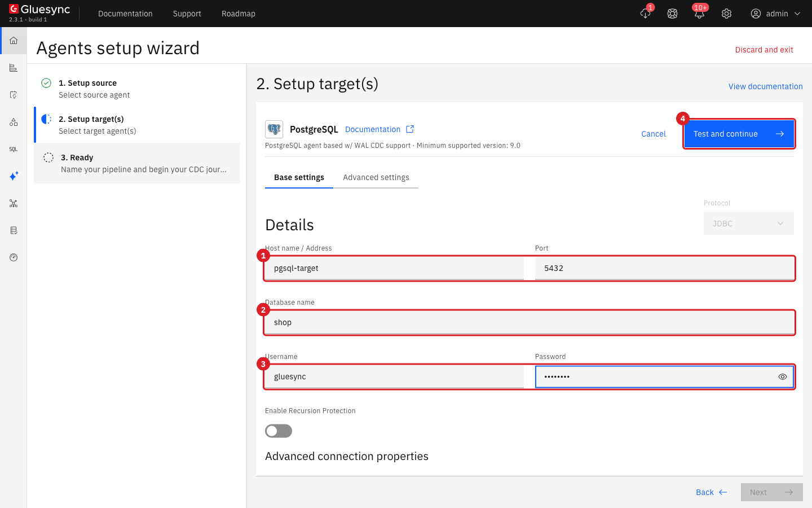Open View documentation link
The image size is (812, 508).
point(766,86)
